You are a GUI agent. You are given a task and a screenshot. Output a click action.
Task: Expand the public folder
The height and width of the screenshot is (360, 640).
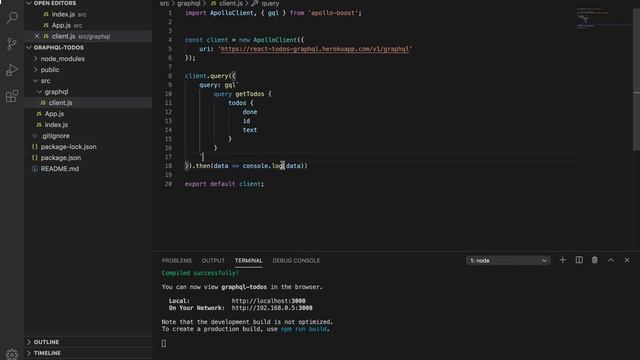coord(50,70)
